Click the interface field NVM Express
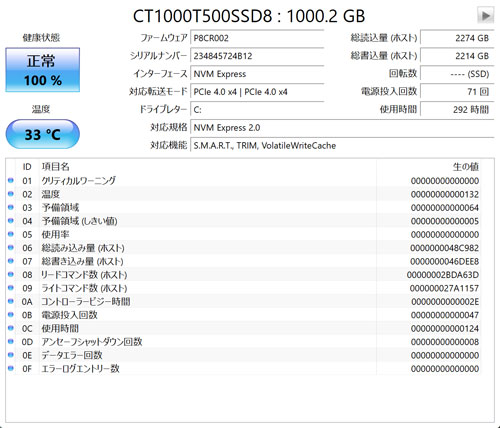Image resolution: width=500 pixels, height=428 pixels. pos(257,74)
